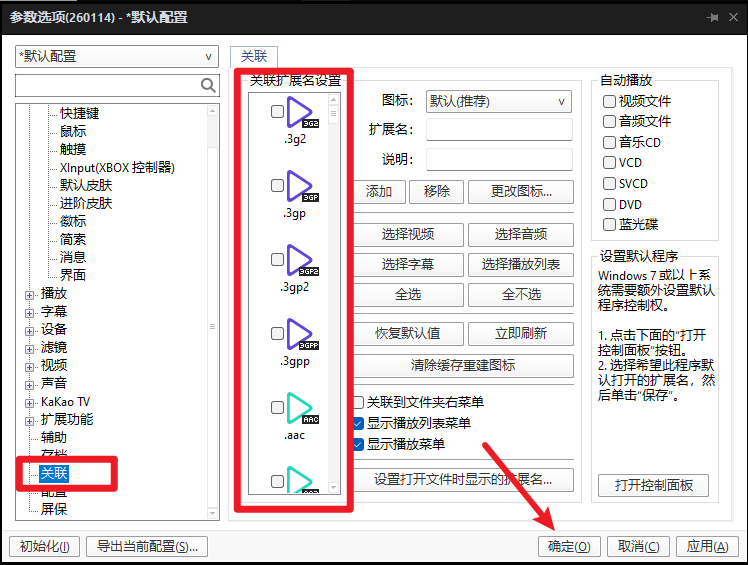
Task: Uncheck 显示播放列表菜单 option
Action: [359, 423]
